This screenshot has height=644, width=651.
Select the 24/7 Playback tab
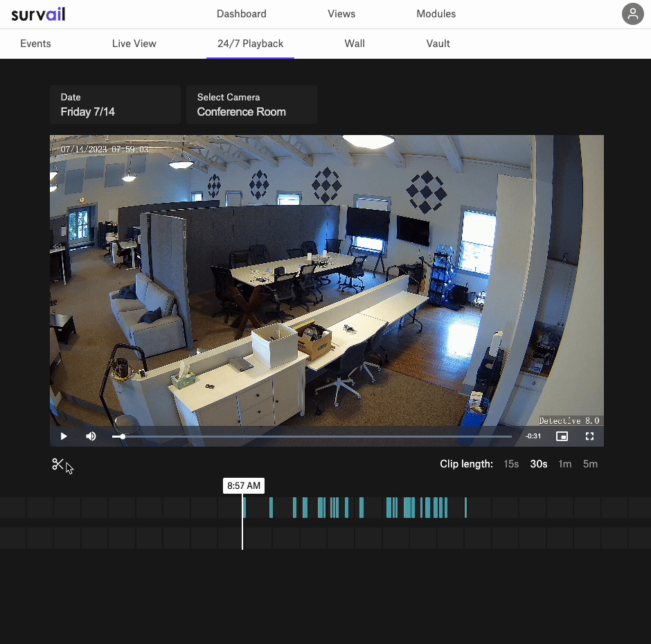(x=250, y=44)
